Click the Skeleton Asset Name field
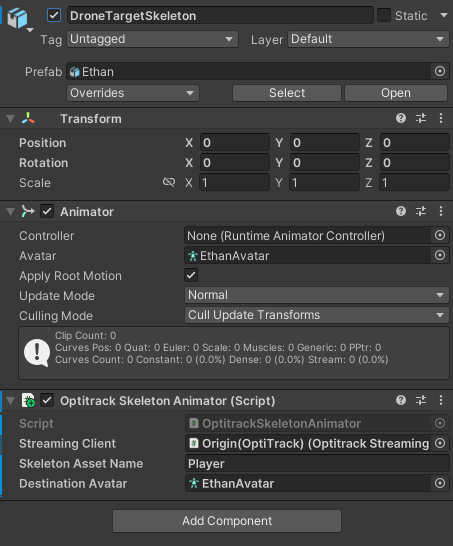 317,463
